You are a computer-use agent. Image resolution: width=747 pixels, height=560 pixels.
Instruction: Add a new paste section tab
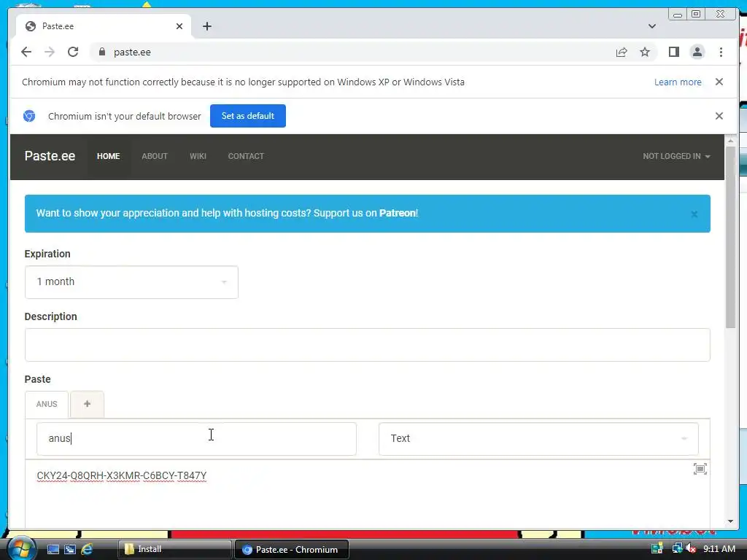pos(88,404)
